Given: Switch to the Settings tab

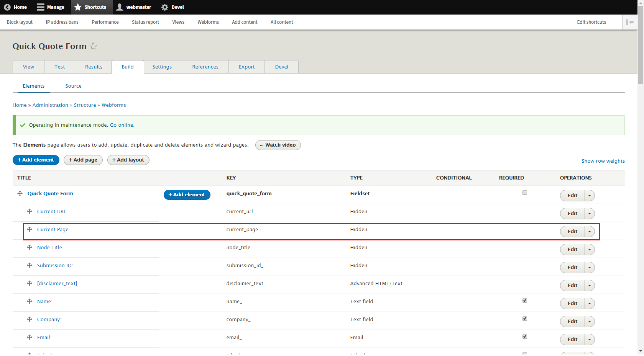Looking at the screenshot, I should click(x=162, y=67).
